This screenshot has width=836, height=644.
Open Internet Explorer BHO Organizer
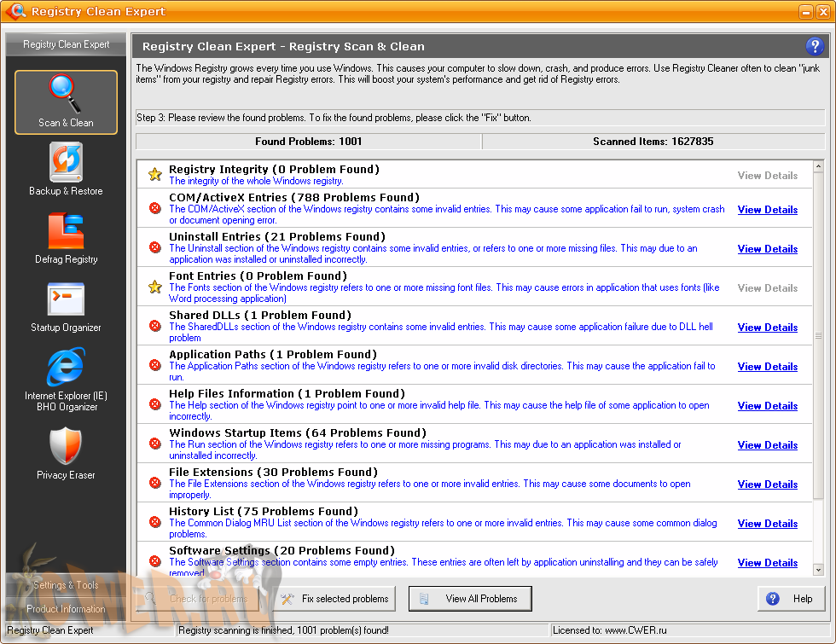tap(66, 380)
